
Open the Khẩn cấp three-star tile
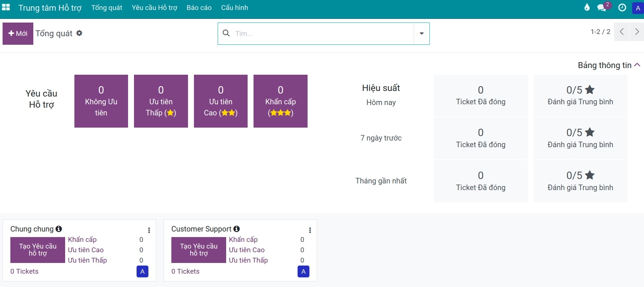(281, 101)
